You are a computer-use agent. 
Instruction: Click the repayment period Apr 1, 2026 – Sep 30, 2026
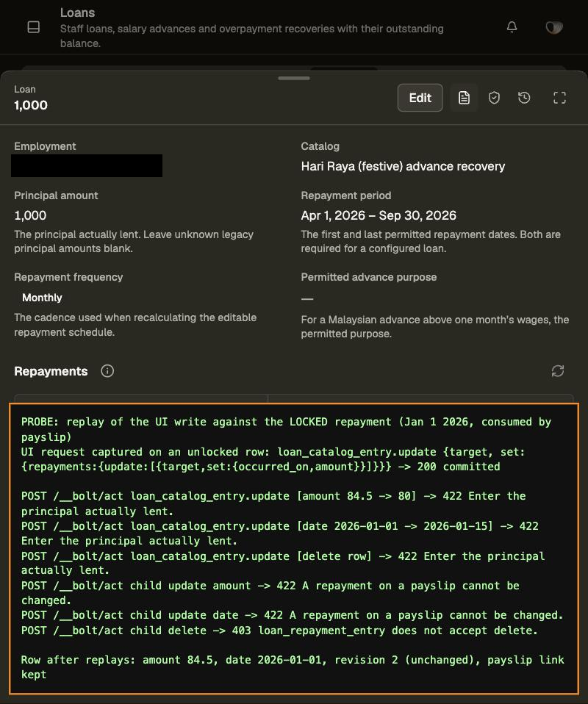tap(379, 215)
